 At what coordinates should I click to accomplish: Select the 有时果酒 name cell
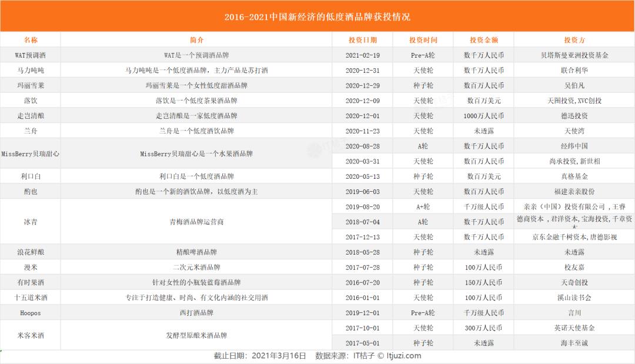[31, 282]
